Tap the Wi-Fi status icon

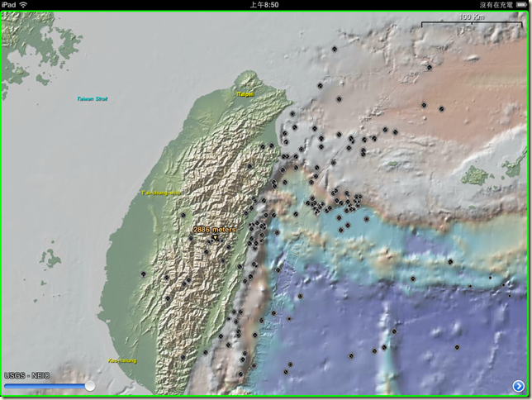click(23, 5)
